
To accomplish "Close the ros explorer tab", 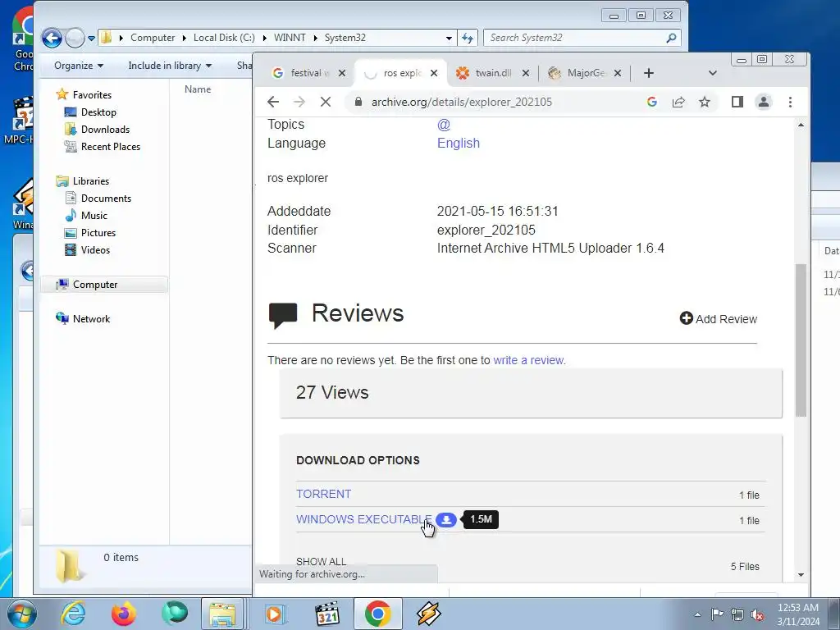I will (434, 73).
